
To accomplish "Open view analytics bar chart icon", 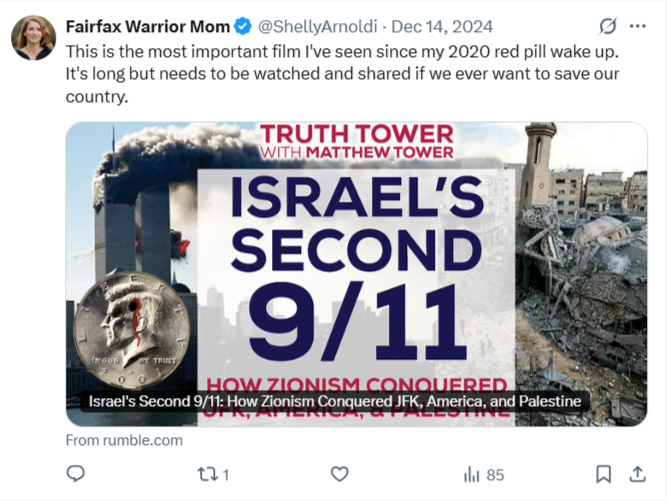I will [x=471, y=474].
